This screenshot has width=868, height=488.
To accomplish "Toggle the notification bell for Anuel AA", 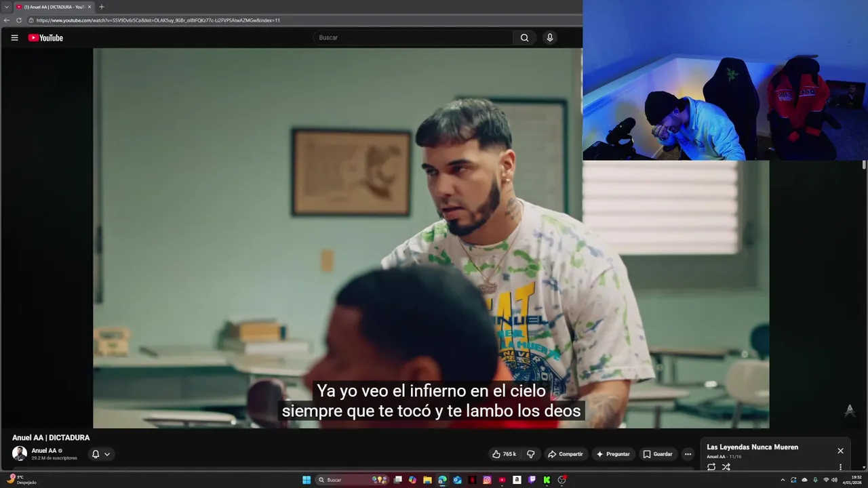I will [96, 454].
